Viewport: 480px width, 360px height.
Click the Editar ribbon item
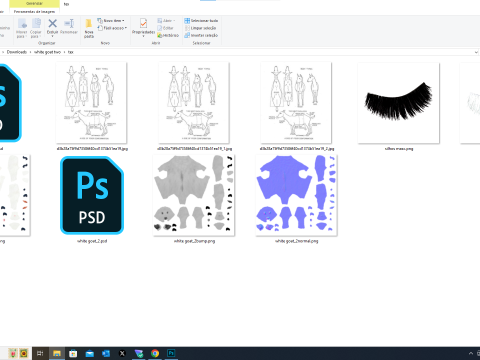click(165, 28)
